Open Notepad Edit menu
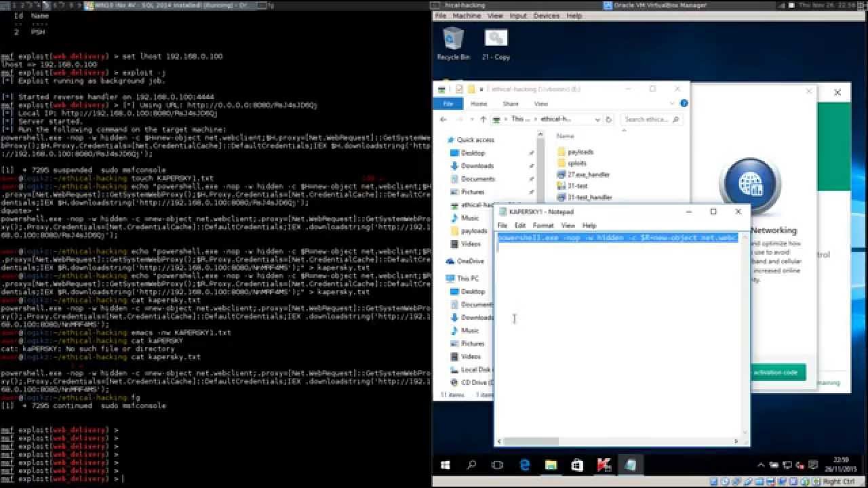Viewport: 868px width, 488px height. click(520, 225)
